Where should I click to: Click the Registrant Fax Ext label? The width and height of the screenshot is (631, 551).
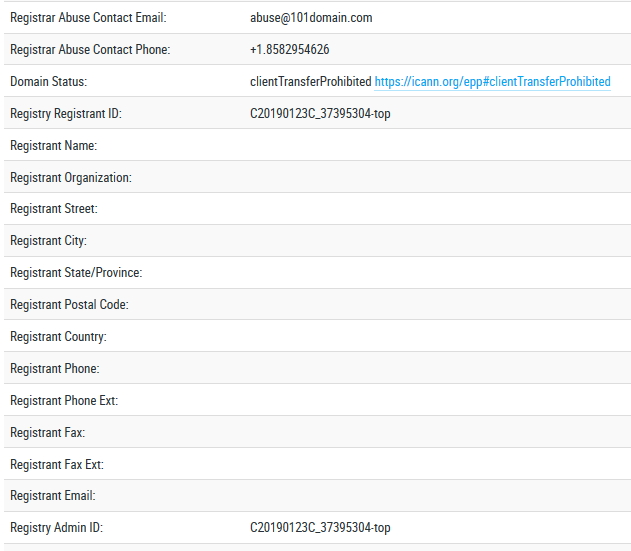(57, 465)
